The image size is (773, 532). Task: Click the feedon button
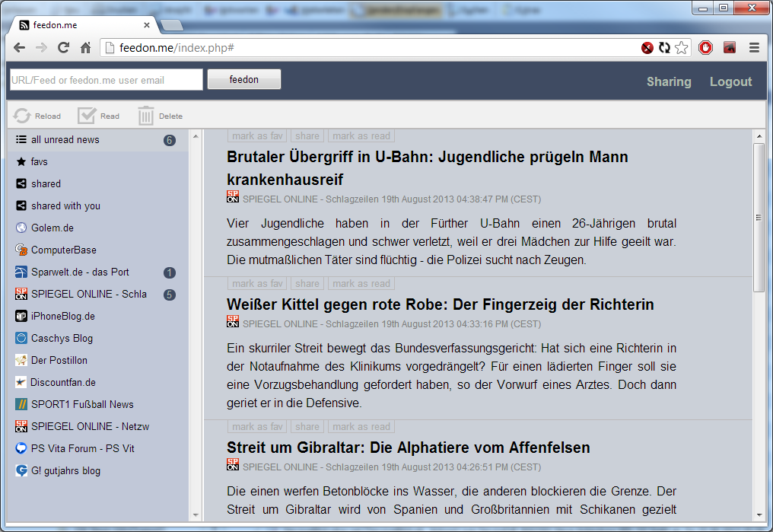point(244,79)
